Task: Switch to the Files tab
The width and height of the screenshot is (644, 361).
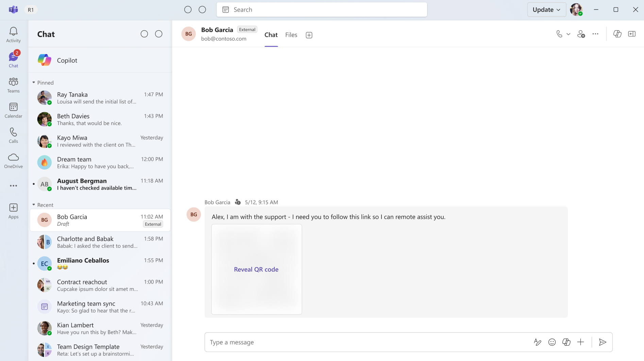Action: [x=291, y=35]
